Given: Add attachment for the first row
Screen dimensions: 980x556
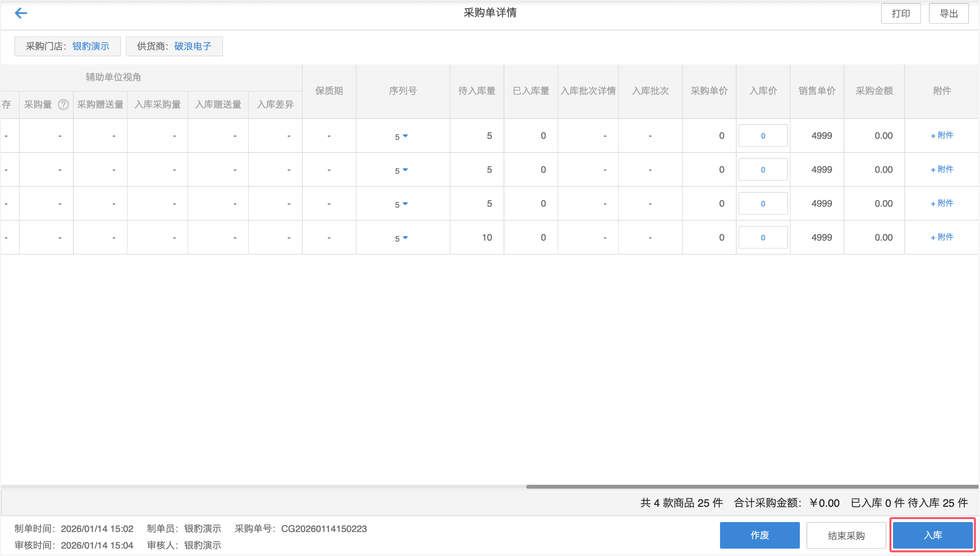Looking at the screenshot, I should 942,135.
